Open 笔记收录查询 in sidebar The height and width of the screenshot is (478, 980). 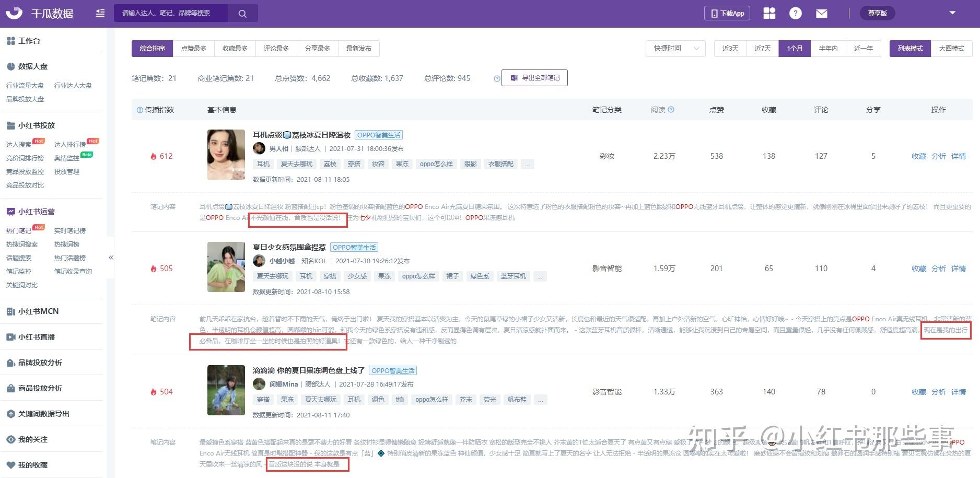73,271
